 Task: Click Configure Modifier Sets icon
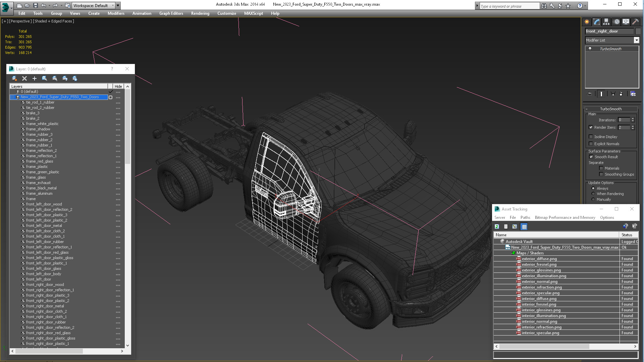click(633, 94)
